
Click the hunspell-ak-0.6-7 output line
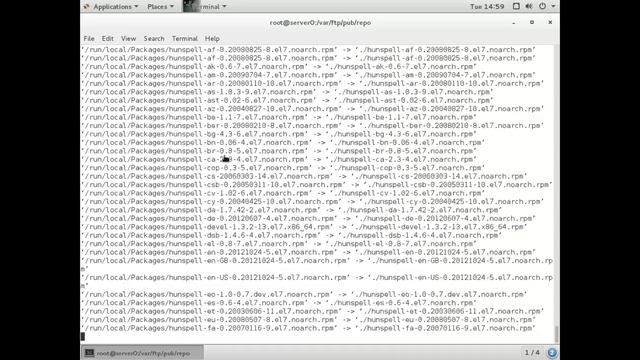tap(279, 67)
